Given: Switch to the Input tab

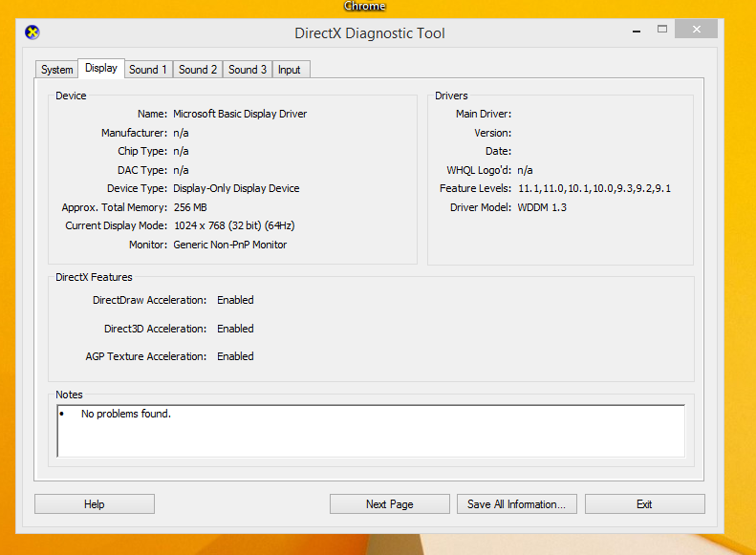Looking at the screenshot, I should (290, 70).
